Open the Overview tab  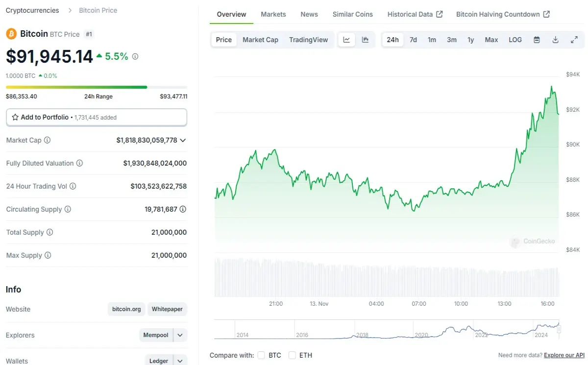[x=231, y=14]
